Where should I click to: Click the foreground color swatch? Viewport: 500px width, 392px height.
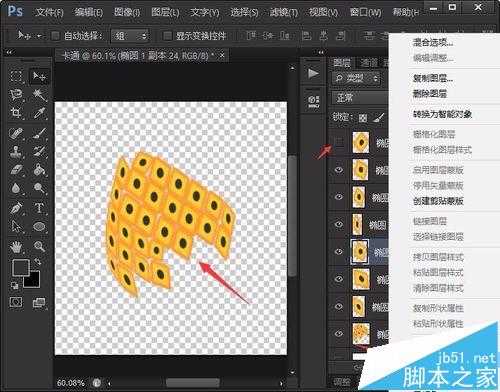pos(20,267)
